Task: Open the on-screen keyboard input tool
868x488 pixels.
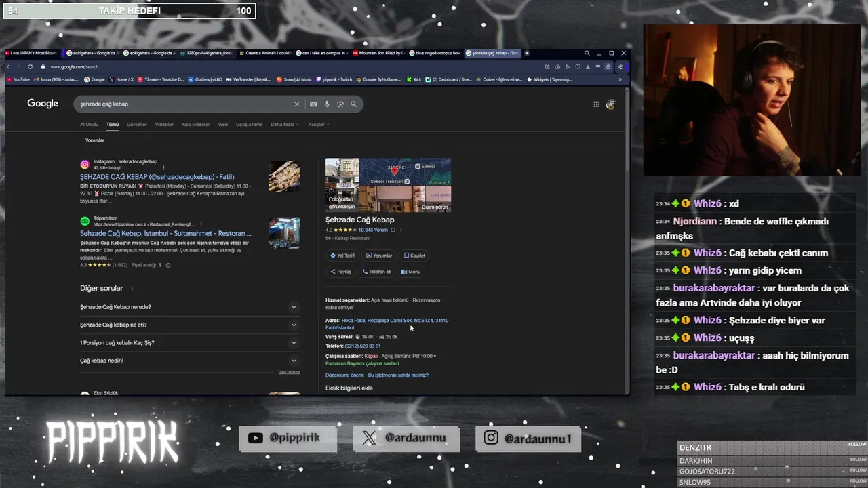Action: point(313,104)
